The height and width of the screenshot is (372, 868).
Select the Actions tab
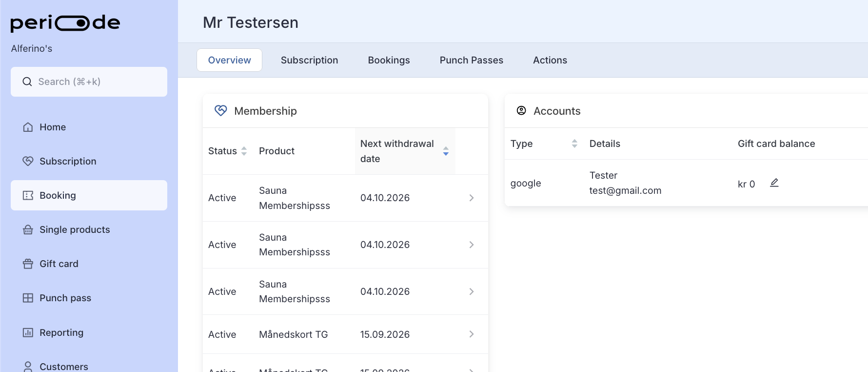550,60
